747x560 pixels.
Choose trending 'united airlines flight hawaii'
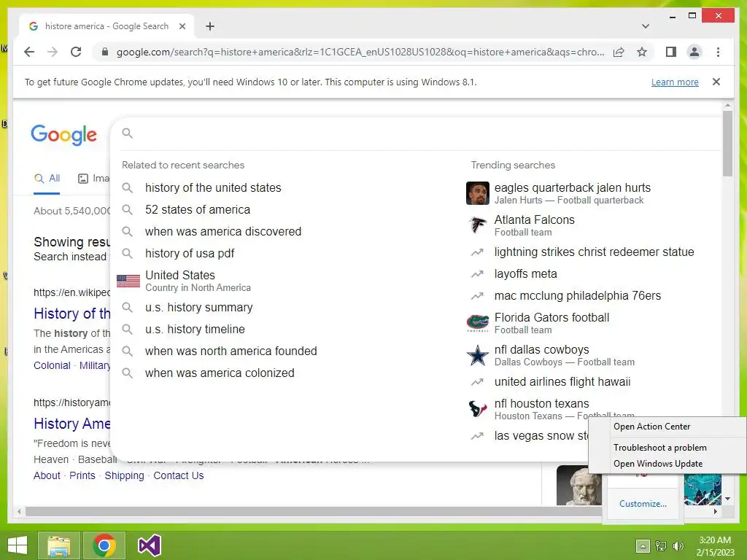point(562,382)
